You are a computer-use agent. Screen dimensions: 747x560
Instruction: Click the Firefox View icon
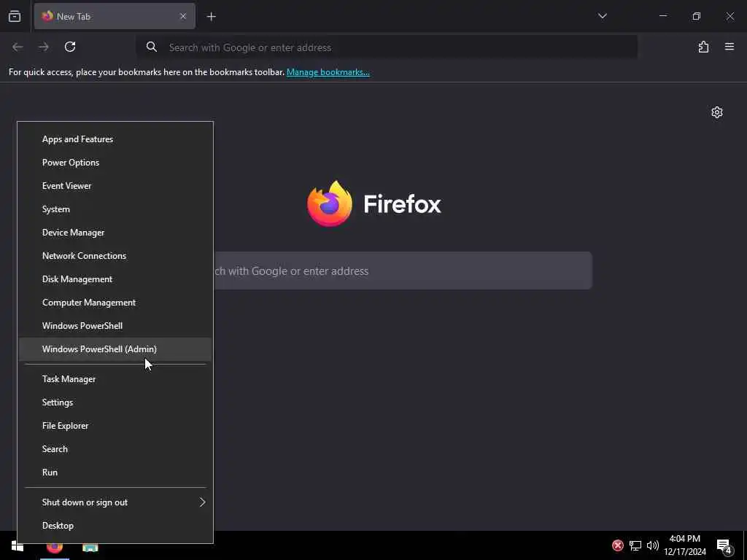pyautogui.click(x=15, y=16)
